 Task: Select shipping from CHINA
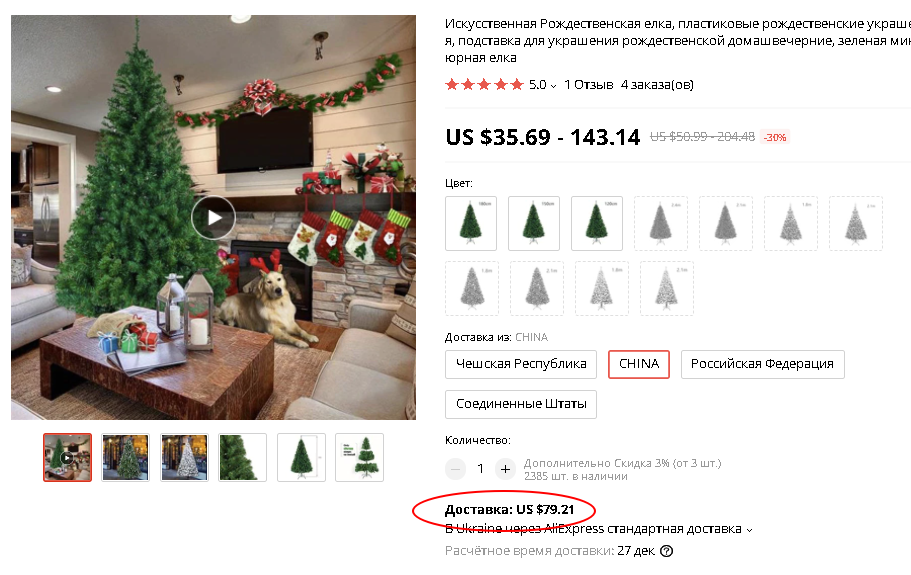(x=639, y=364)
